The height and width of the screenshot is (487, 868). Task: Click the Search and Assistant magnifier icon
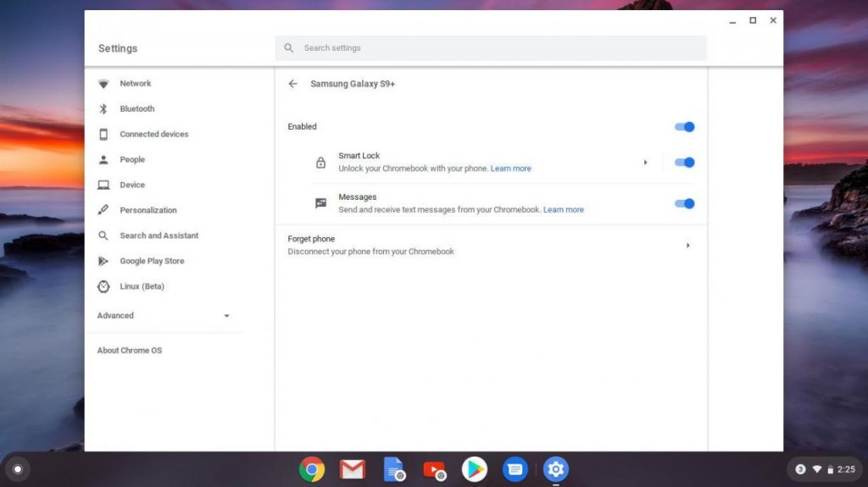103,235
